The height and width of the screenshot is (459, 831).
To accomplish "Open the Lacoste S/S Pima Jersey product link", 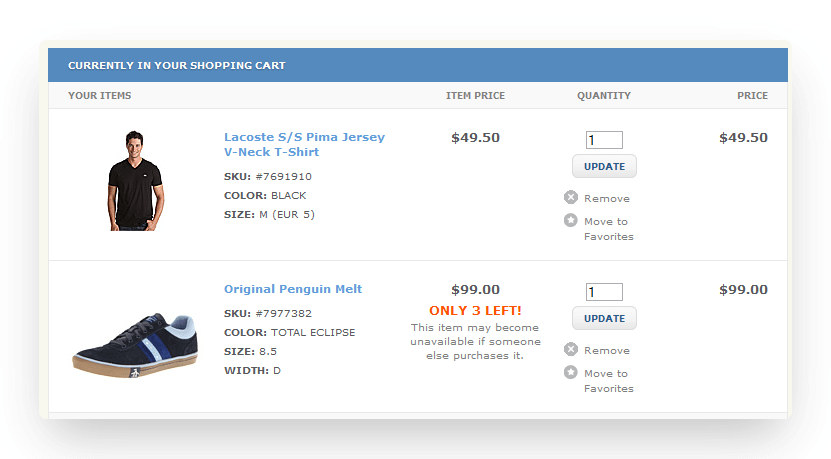I will tap(304, 144).
